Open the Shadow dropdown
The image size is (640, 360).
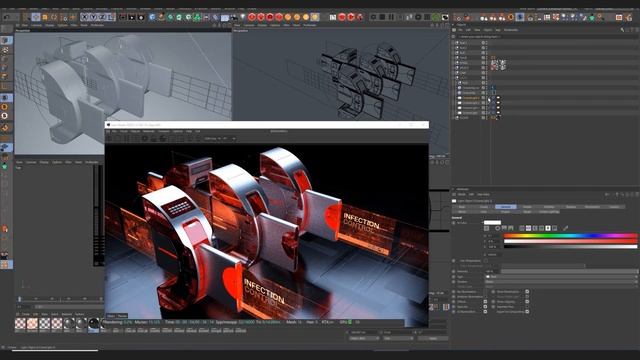[x=561, y=282]
